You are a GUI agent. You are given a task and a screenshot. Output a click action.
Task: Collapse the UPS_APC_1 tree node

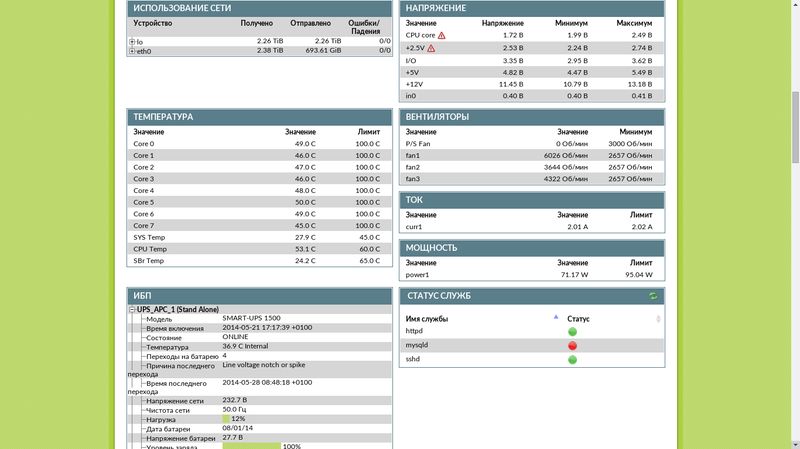132,310
